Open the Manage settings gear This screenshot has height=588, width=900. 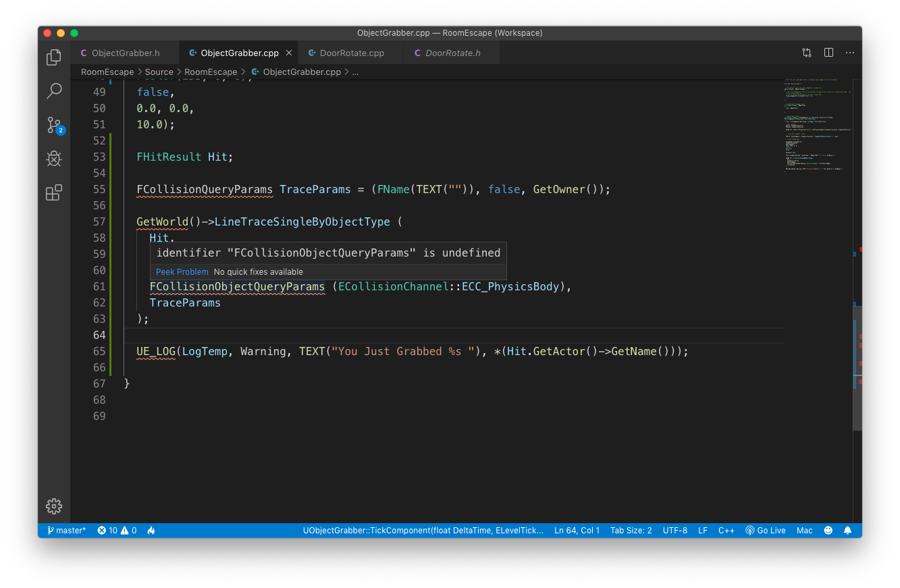pos(53,506)
